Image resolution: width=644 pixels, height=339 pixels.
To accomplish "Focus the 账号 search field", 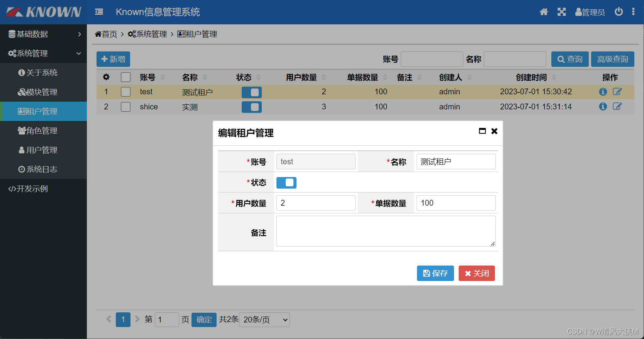I will click(x=432, y=59).
